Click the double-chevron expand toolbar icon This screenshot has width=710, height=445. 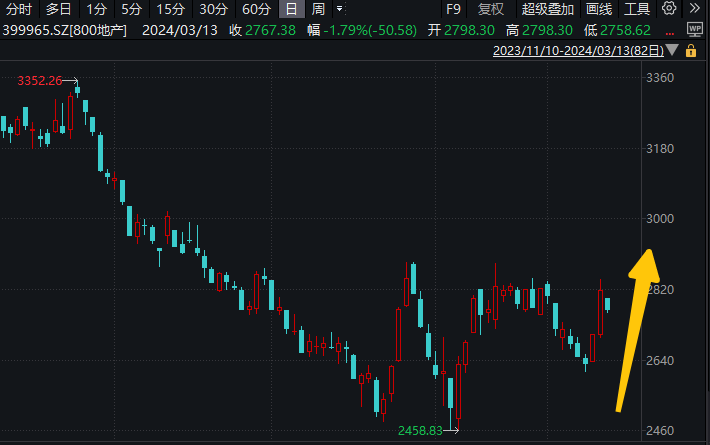pos(695,9)
